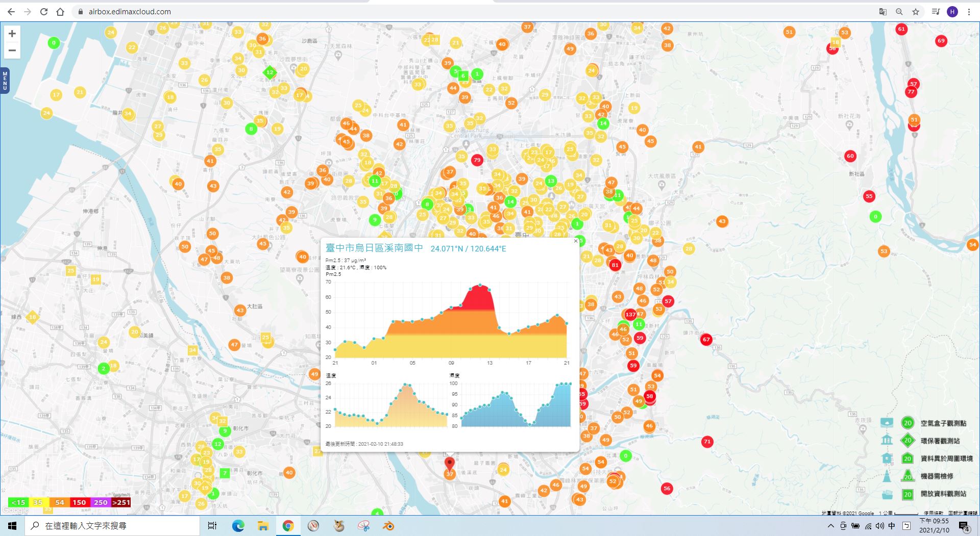The image size is (980, 536).
Task: Click the 環保署觀測站 legend label
Action: pos(940,441)
